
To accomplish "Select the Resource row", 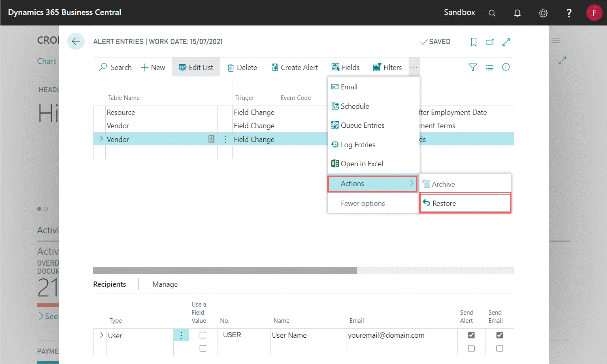I will click(161, 112).
